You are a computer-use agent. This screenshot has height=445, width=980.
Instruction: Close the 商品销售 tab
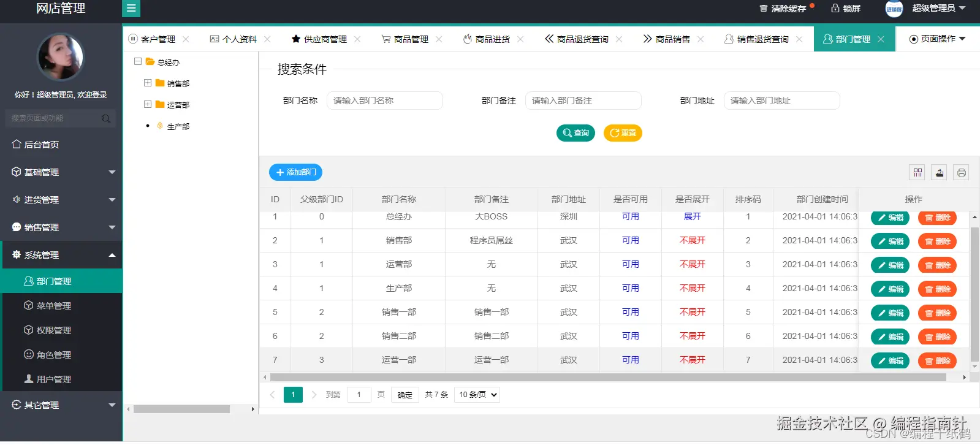pyautogui.click(x=701, y=39)
